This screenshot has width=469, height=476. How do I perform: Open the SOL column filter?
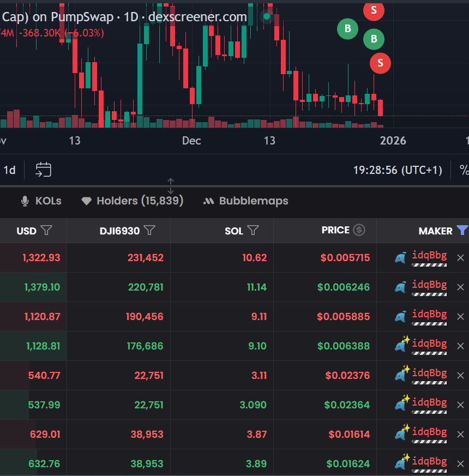[x=253, y=230]
